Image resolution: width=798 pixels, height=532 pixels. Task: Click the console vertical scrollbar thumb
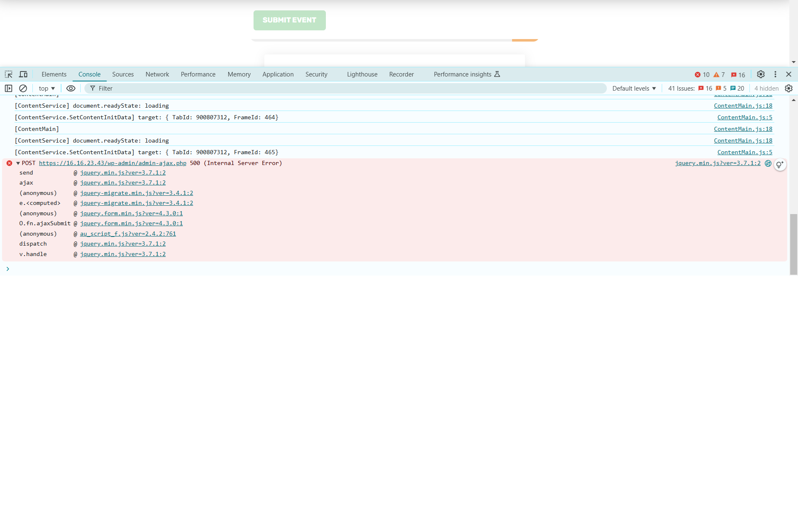coord(793,244)
